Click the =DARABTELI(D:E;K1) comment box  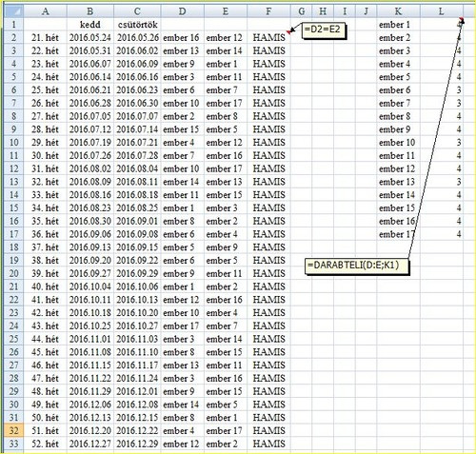click(x=357, y=266)
